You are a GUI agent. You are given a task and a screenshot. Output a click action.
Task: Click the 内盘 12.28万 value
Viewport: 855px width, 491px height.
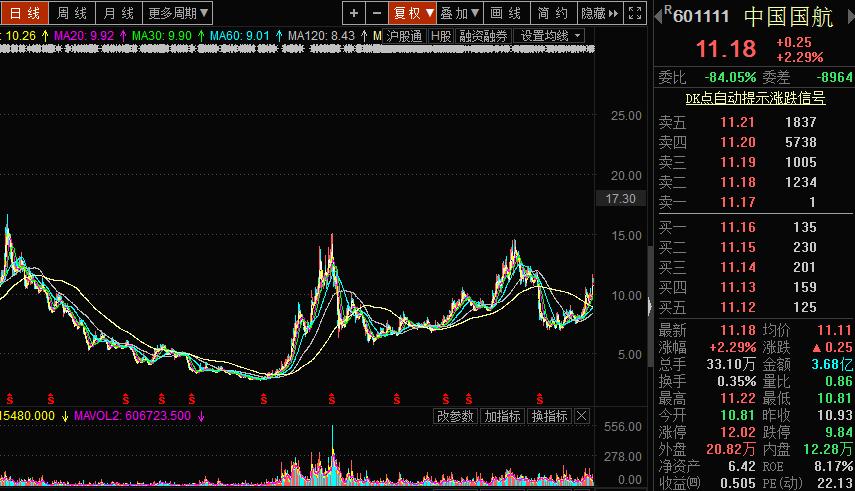point(828,450)
